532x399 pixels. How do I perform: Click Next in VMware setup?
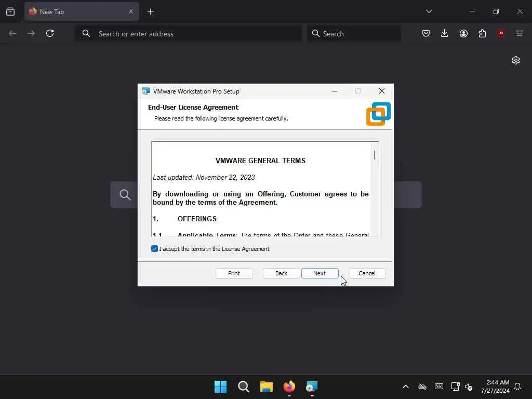tap(320, 273)
